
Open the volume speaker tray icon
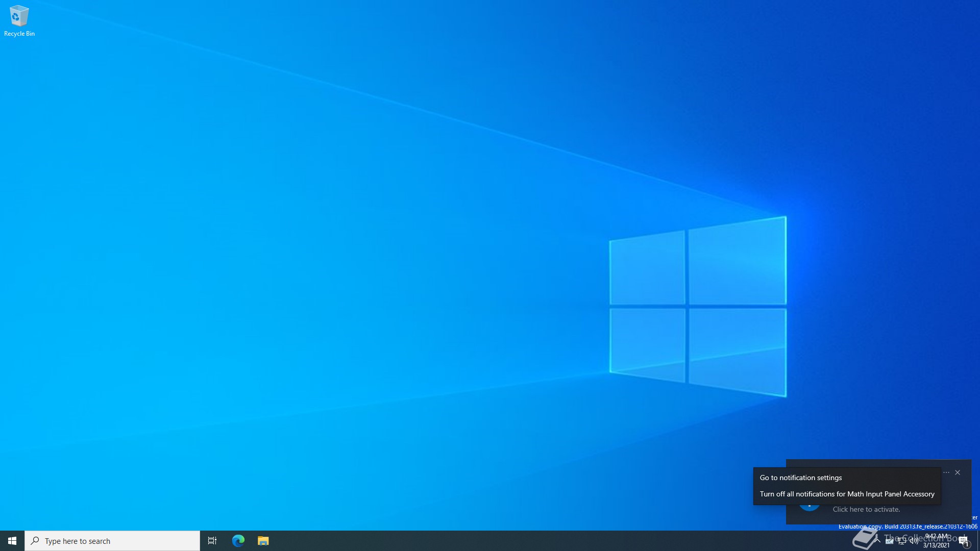[914, 541]
